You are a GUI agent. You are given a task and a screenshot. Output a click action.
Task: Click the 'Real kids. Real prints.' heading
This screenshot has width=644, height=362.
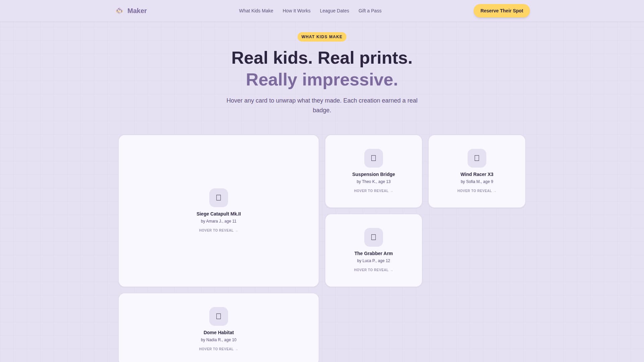[x=322, y=58]
